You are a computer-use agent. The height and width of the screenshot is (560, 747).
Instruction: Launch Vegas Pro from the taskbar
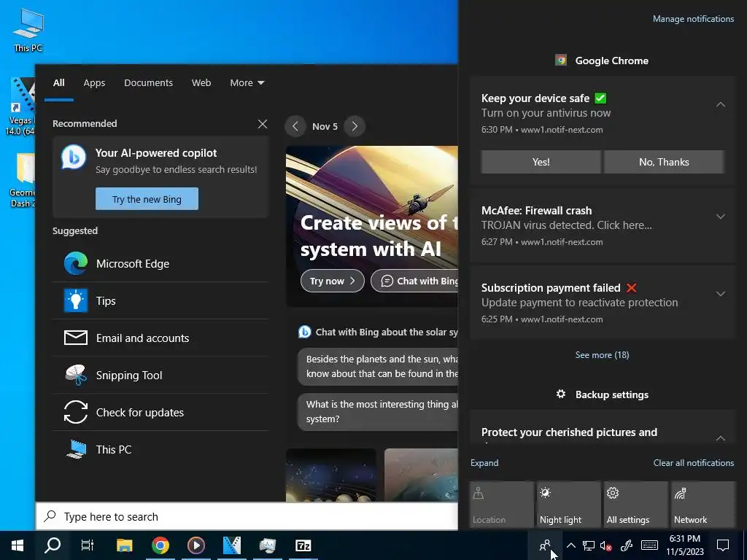(x=232, y=545)
